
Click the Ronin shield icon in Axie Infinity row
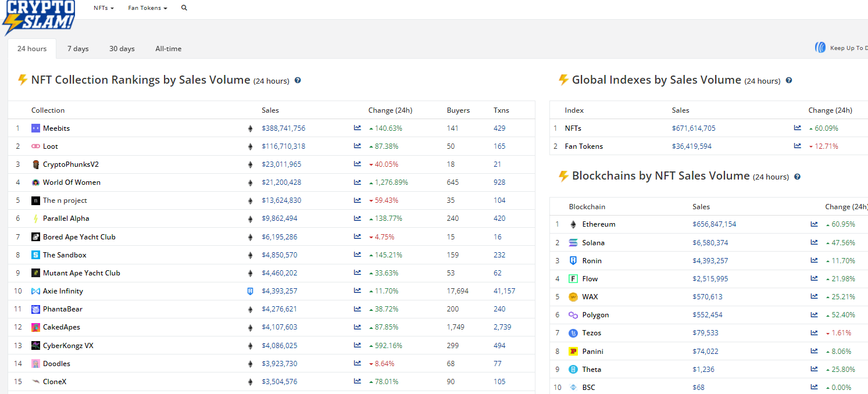click(250, 291)
